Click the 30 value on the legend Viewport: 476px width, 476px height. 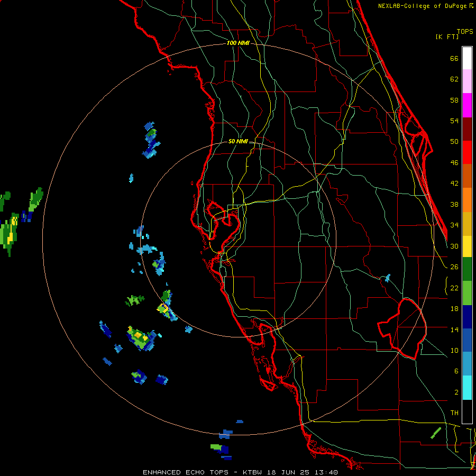click(x=454, y=246)
